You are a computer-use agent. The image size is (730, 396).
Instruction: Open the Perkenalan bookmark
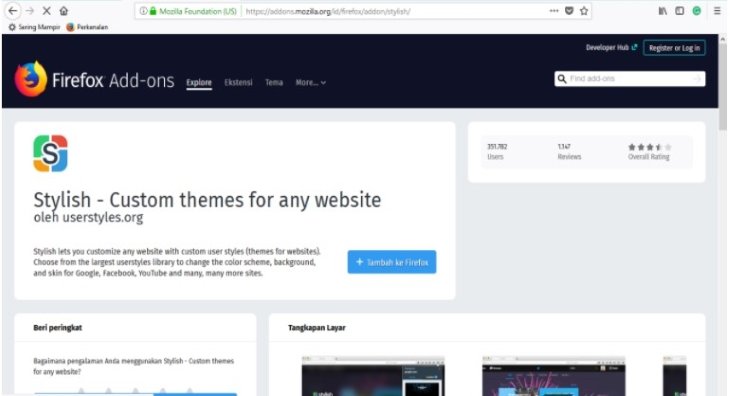[87, 27]
